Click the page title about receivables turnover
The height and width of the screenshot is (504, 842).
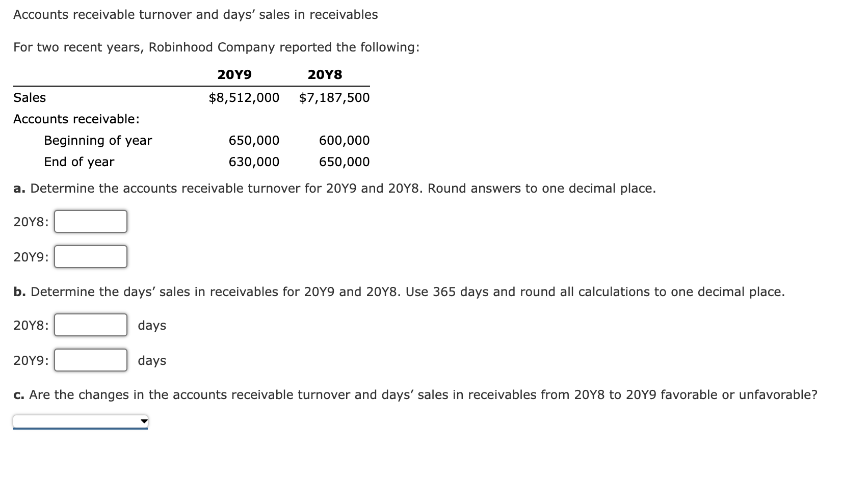click(196, 14)
